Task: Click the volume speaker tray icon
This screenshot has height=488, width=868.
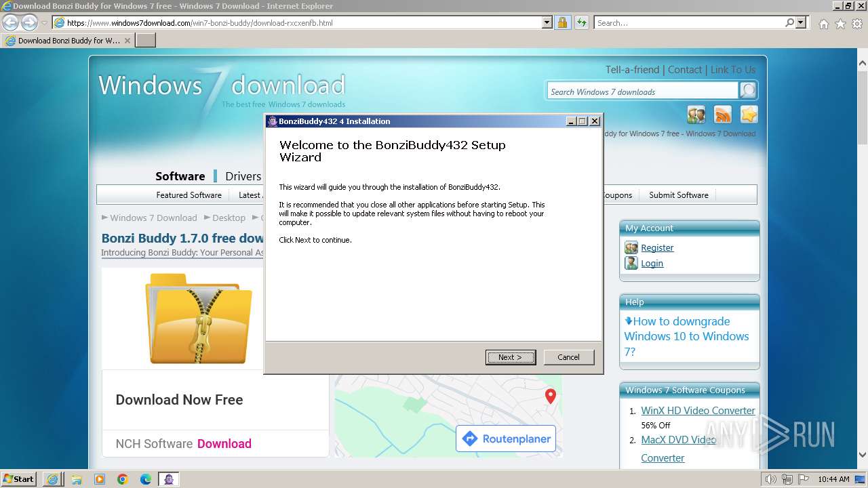Action: 770,479
